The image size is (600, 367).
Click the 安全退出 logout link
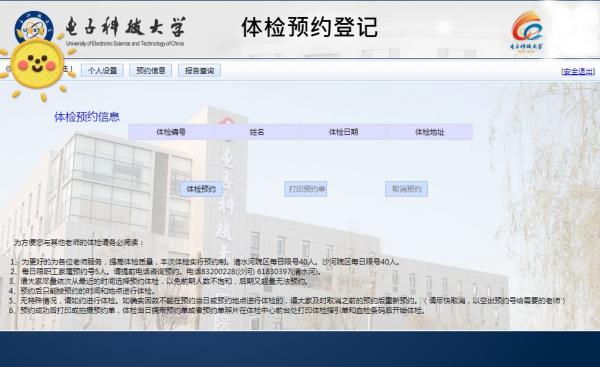(578, 71)
